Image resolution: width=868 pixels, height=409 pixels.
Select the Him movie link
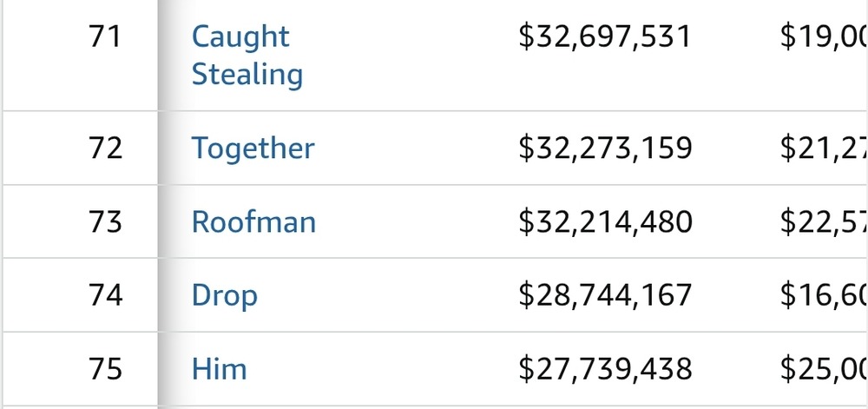[219, 369]
